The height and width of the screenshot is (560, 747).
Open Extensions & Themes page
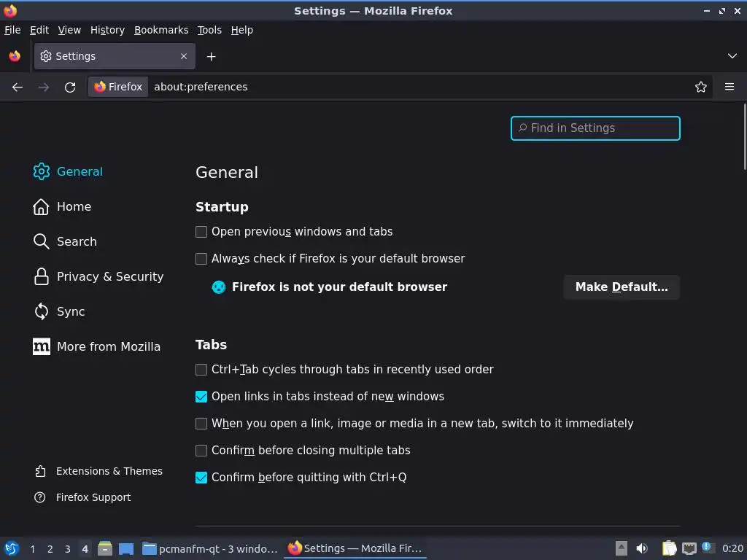click(x=98, y=471)
